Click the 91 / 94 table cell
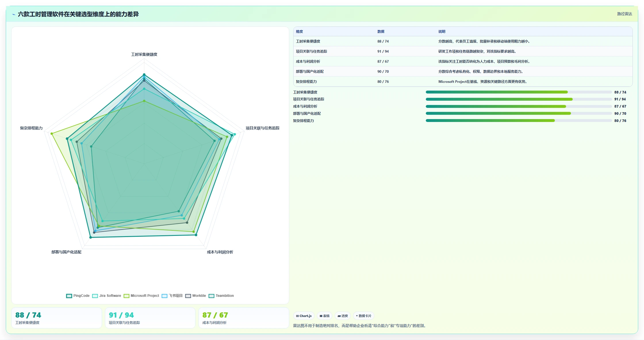This screenshot has height=340, width=644. tap(383, 51)
